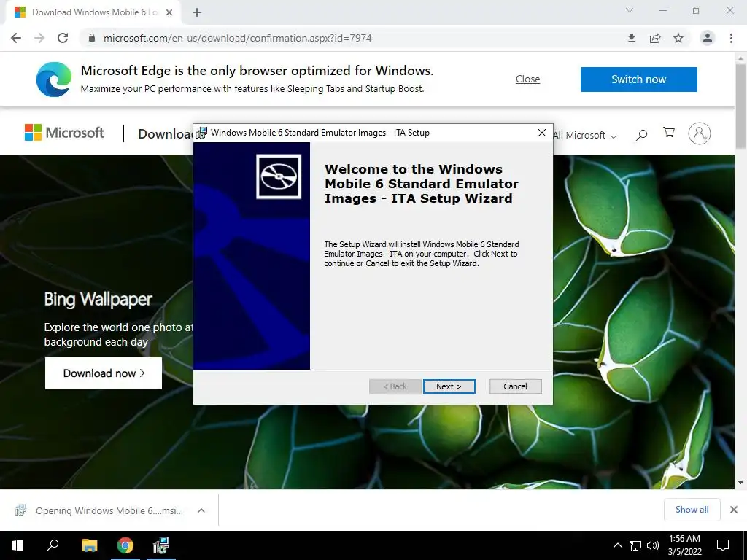Select the address bar URL
Screen dimensions: 747x560
point(237,38)
